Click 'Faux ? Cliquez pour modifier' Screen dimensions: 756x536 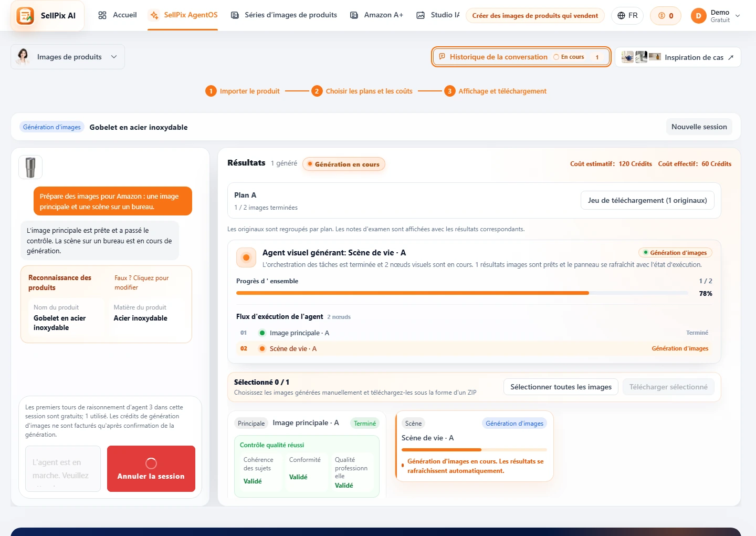pyautogui.click(x=142, y=283)
